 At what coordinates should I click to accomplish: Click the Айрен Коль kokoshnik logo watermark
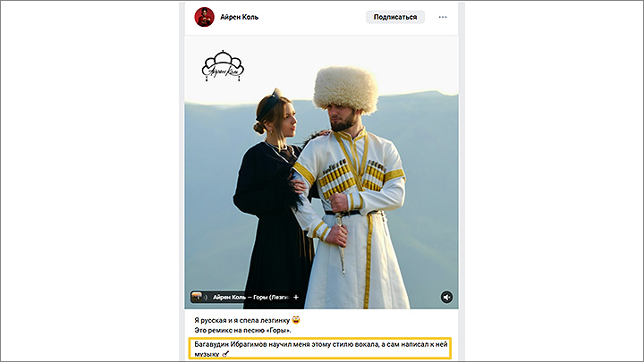223,65
